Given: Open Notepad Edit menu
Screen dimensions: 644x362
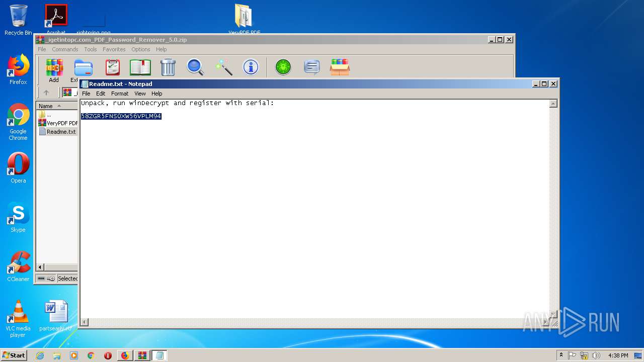Looking at the screenshot, I should [101, 94].
